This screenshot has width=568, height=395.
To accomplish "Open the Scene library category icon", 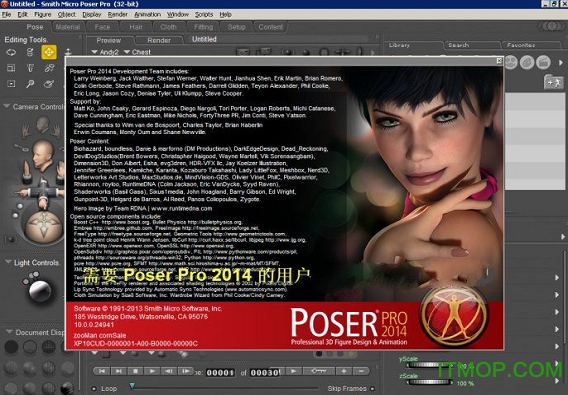I will coord(543,62).
